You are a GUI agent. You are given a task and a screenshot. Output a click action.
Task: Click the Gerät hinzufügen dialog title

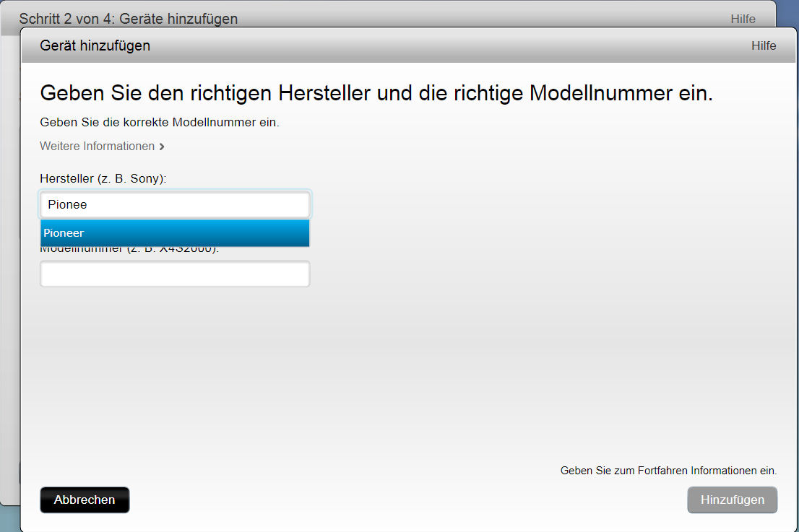(95, 45)
